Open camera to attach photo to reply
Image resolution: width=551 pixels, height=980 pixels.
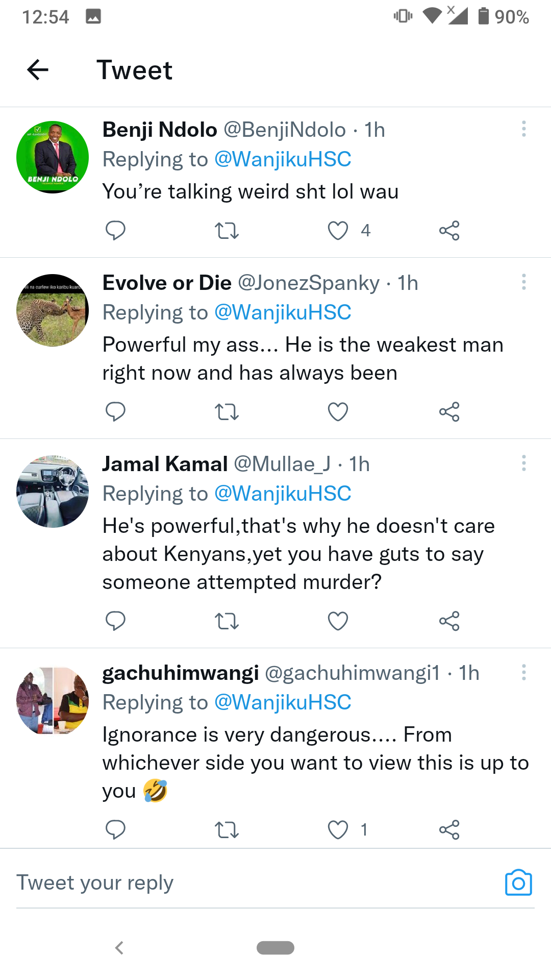pos(518,883)
